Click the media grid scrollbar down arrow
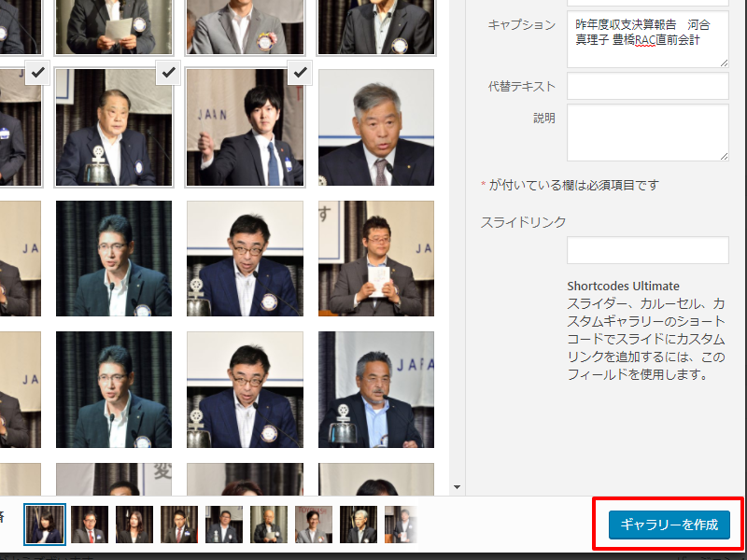 tap(457, 486)
